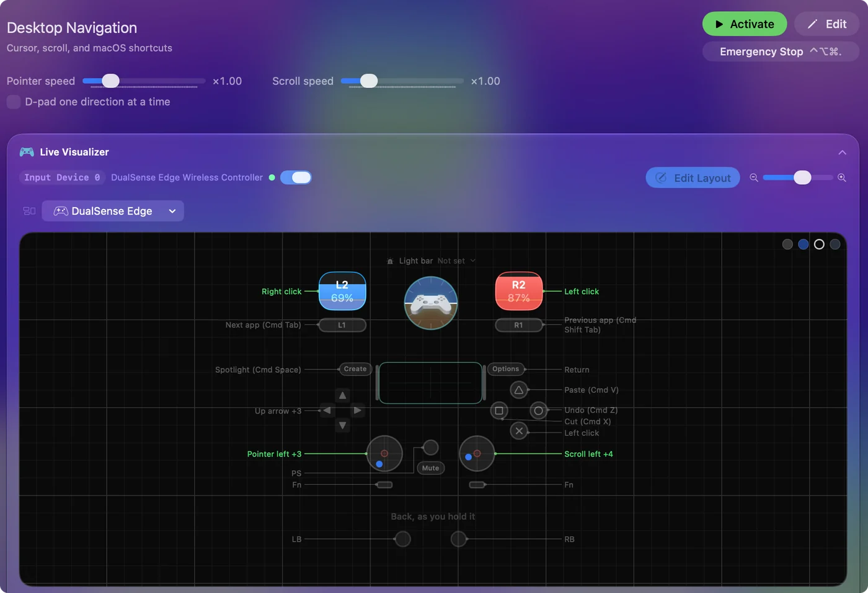
Task: Click the L2 trigger showing 69%
Action: click(x=342, y=291)
